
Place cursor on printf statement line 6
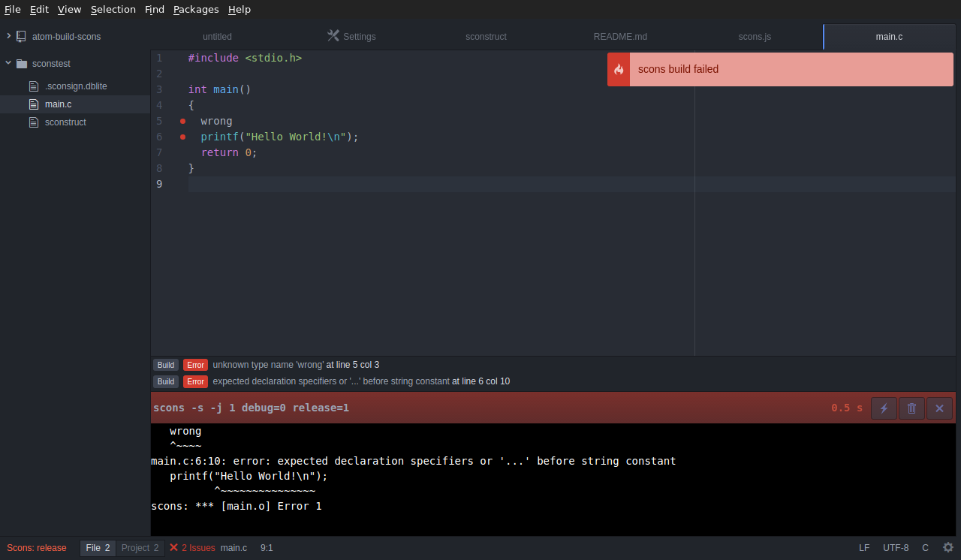[279, 137]
